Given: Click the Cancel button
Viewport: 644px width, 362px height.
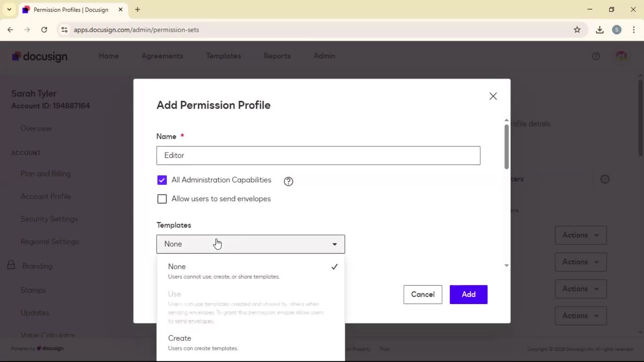Looking at the screenshot, I should (x=423, y=294).
